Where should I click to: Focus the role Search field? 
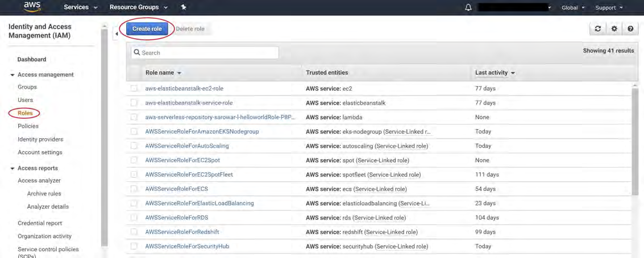205,53
